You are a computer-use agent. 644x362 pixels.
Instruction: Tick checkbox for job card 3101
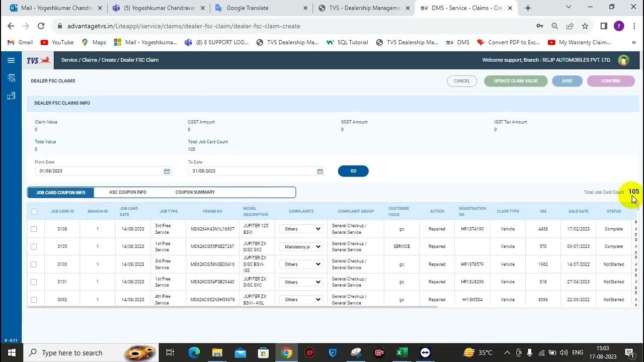pyautogui.click(x=34, y=282)
